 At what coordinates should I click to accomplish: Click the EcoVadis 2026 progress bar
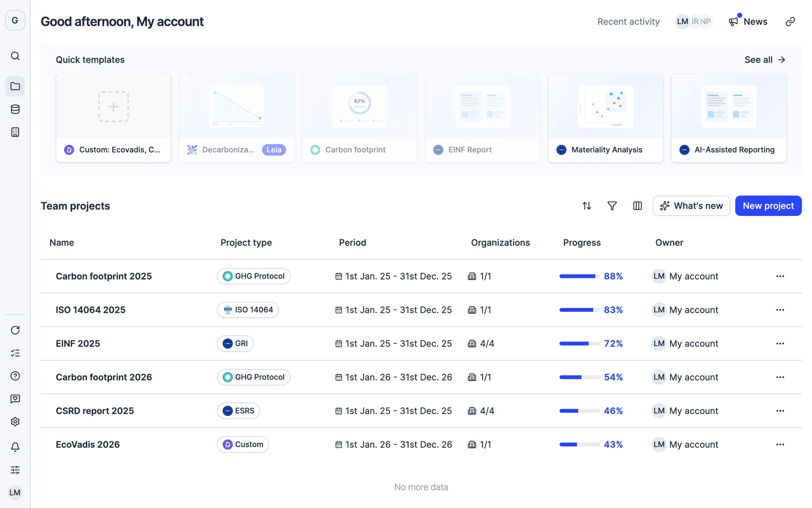[579, 444]
